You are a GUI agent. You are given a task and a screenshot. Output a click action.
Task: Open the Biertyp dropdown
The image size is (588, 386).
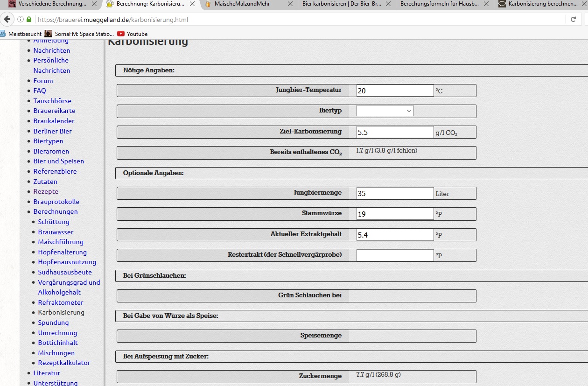click(385, 111)
